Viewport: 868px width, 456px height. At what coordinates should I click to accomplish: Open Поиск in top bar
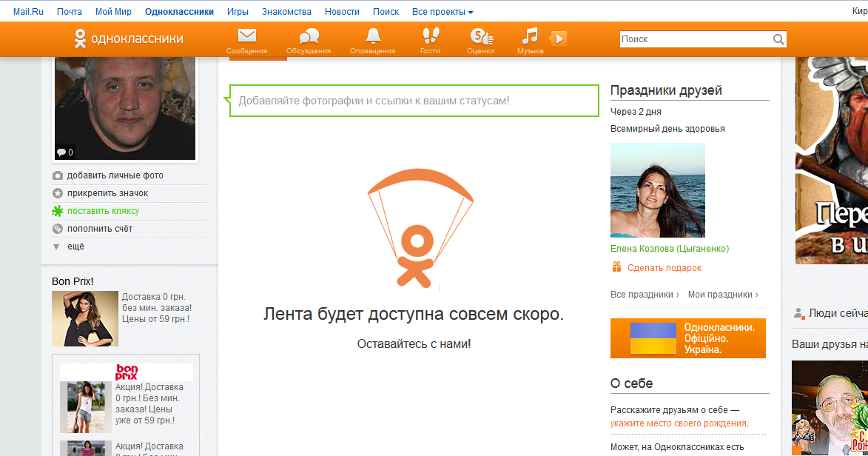pyautogui.click(x=386, y=12)
